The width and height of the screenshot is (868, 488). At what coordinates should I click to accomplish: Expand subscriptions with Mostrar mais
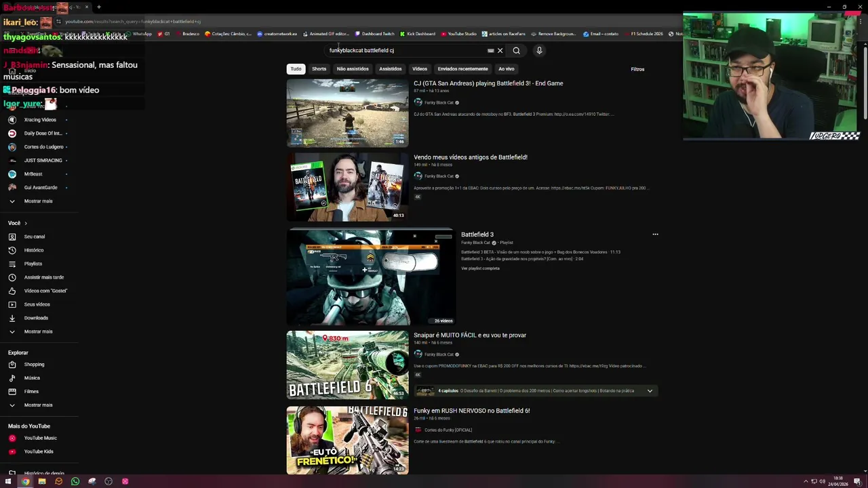point(38,201)
